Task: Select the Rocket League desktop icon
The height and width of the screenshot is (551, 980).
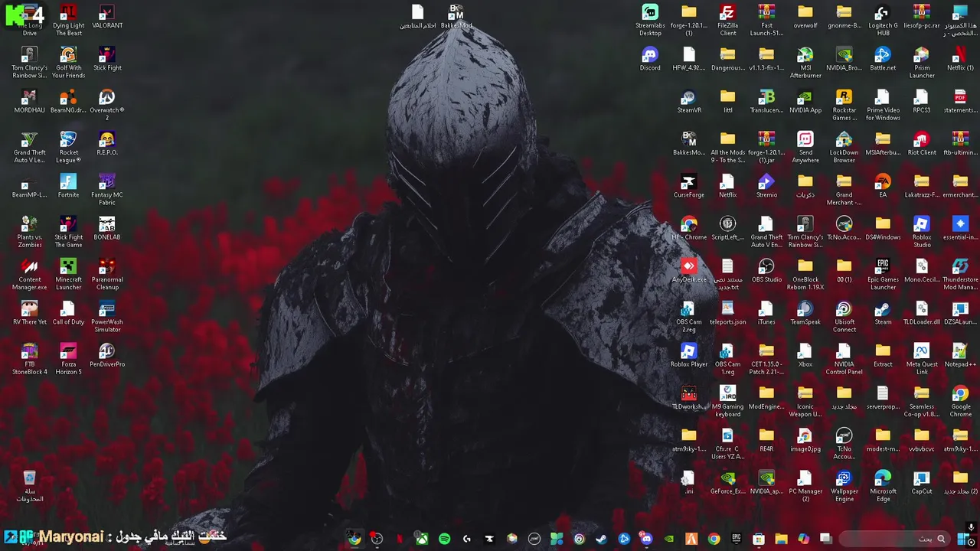Action: [68, 147]
